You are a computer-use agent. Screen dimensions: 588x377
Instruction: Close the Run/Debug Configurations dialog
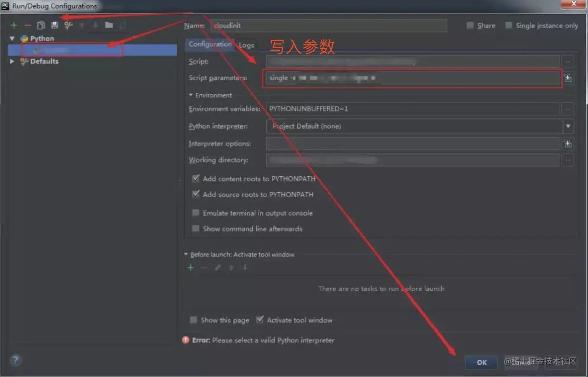point(574,4)
